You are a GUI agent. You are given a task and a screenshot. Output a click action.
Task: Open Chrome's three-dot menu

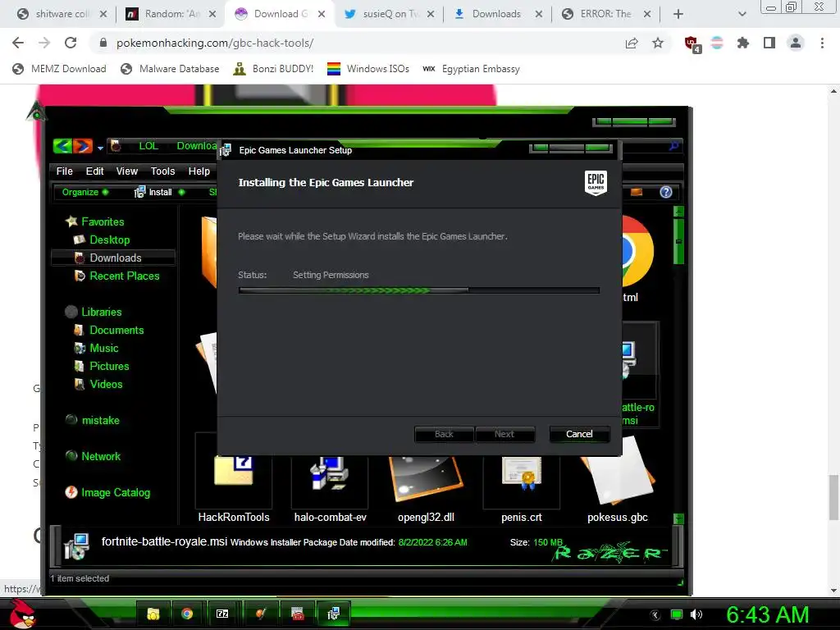[822, 43]
